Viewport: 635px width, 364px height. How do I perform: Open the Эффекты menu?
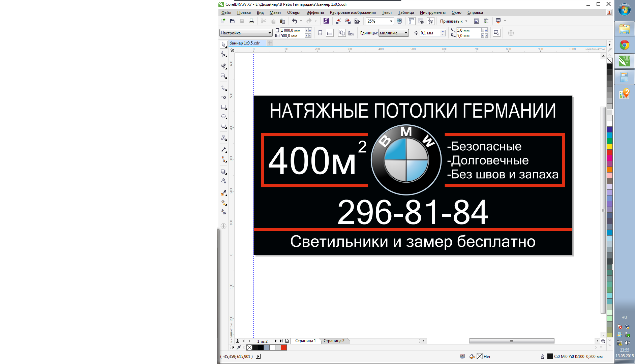(x=315, y=12)
